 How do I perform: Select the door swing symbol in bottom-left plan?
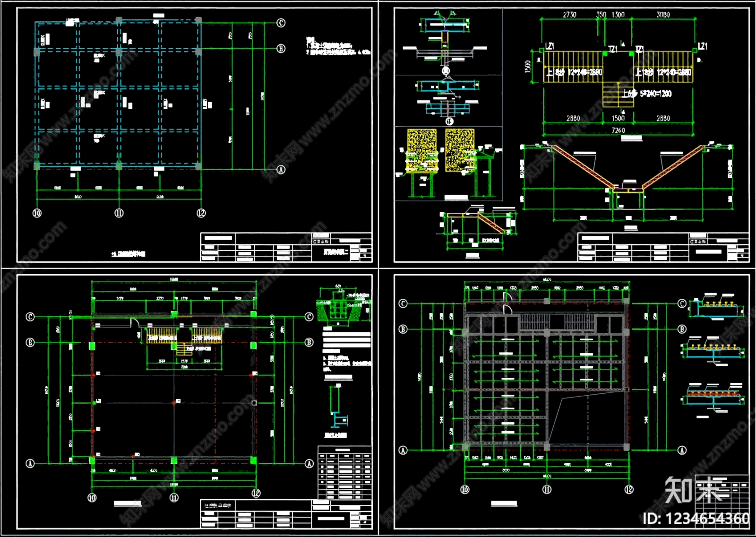[134, 323]
